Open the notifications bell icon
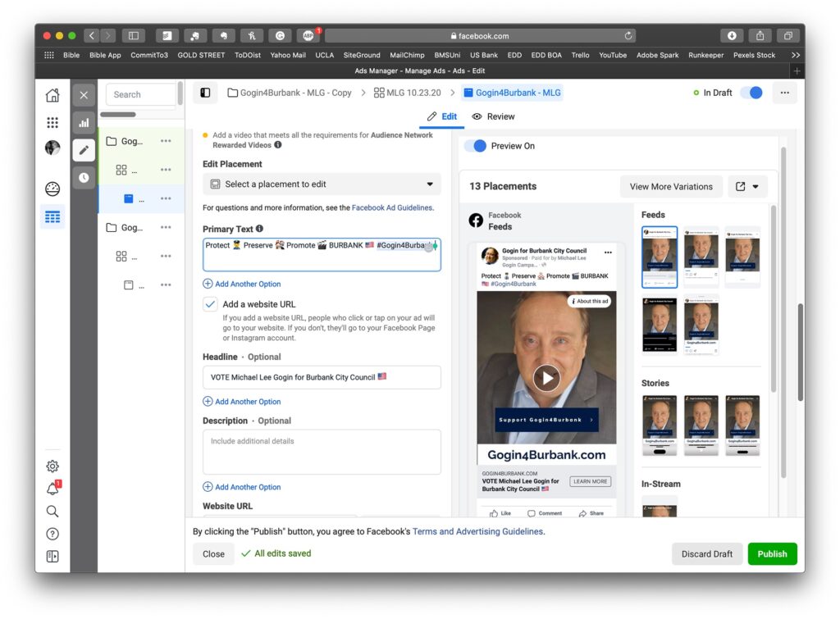The height and width of the screenshot is (619, 840). click(x=52, y=489)
